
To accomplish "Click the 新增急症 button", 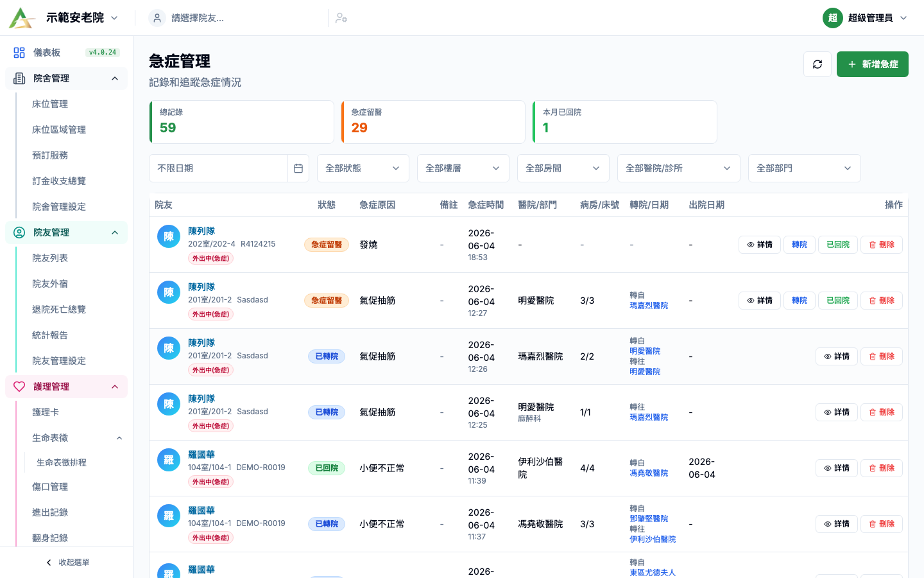I will pyautogui.click(x=873, y=64).
